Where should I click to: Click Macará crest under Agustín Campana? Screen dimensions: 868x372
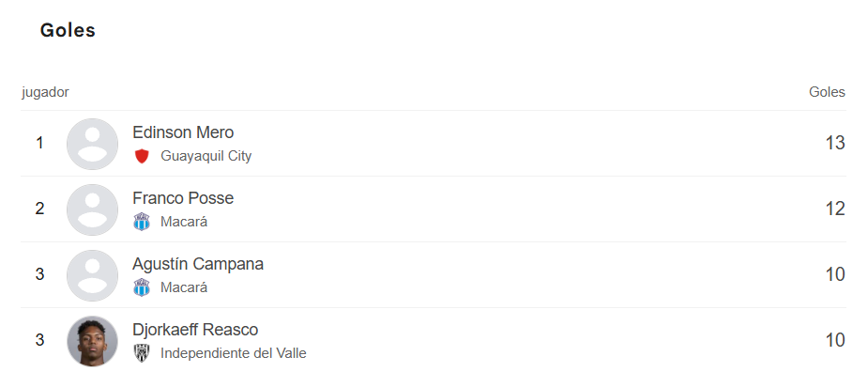(x=142, y=287)
